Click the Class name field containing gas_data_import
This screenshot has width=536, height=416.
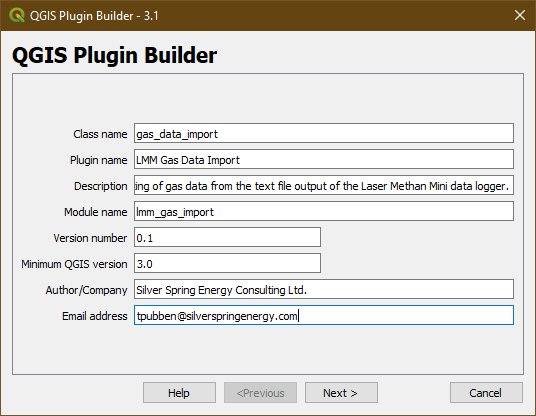pos(324,133)
